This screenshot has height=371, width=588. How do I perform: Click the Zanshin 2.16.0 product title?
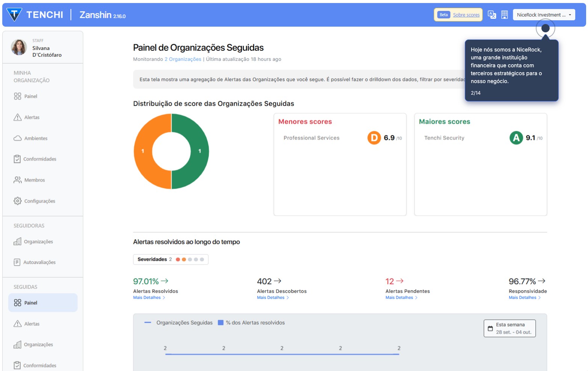(x=103, y=15)
